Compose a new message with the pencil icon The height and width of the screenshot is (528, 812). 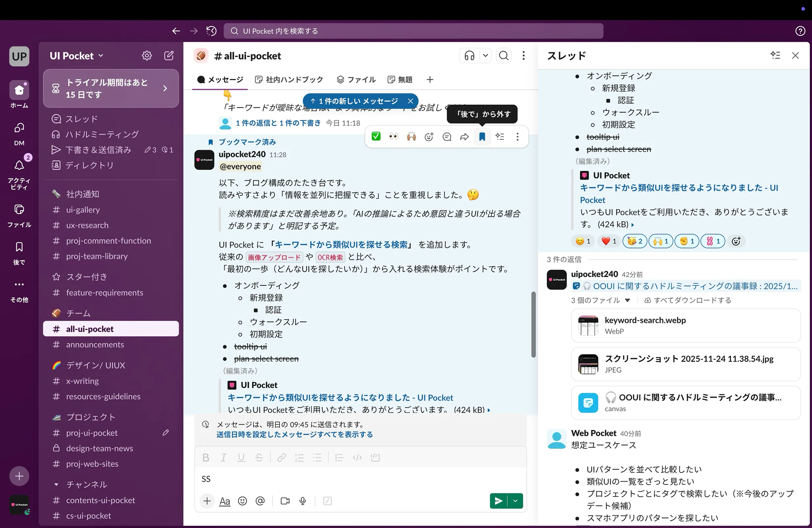click(x=169, y=55)
